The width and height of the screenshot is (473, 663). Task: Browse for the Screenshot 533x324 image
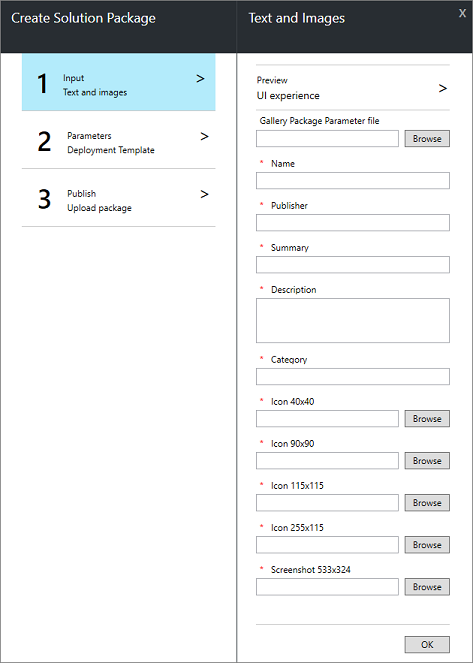[427, 587]
